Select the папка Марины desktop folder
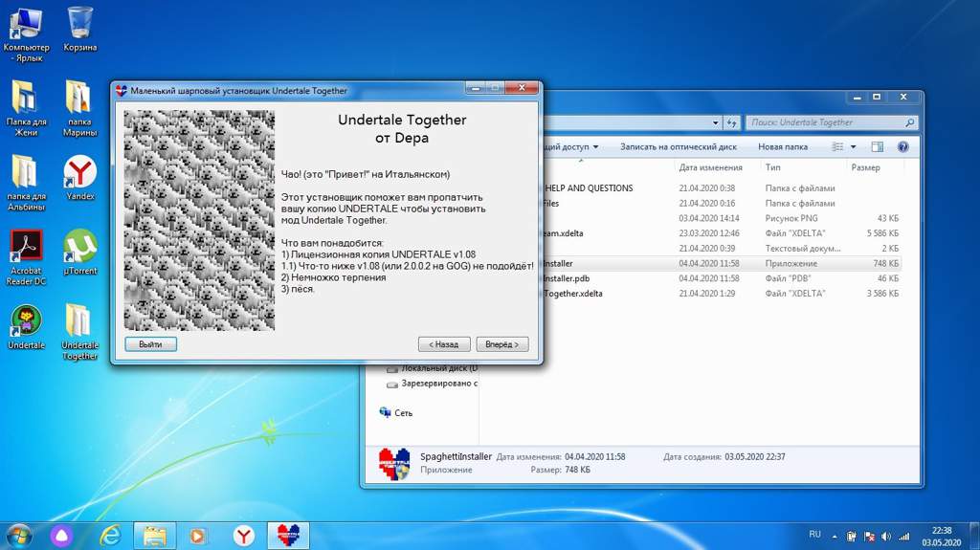The height and width of the screenshot is (550, 980). pyautogui.click(x=79, y=108)
